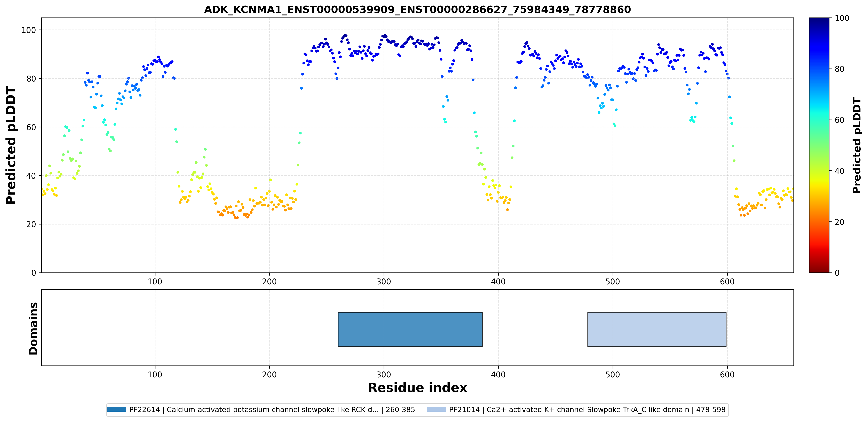
Task: Click the PF21014 legend color swatch
Action: [436, 409]
